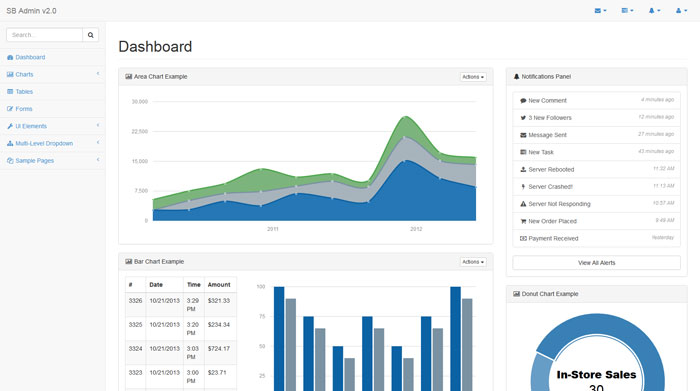Image resolution: width=700 pixels, height=391 pixels.
Task: Open the Sample Pages sidebar menu item
Action: (x=52, y=161)
